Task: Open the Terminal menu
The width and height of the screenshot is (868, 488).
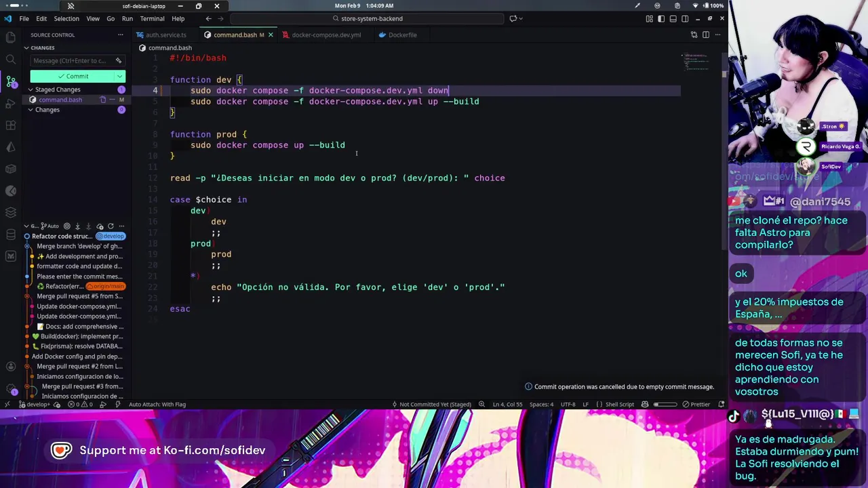Action: click(152, 18)
